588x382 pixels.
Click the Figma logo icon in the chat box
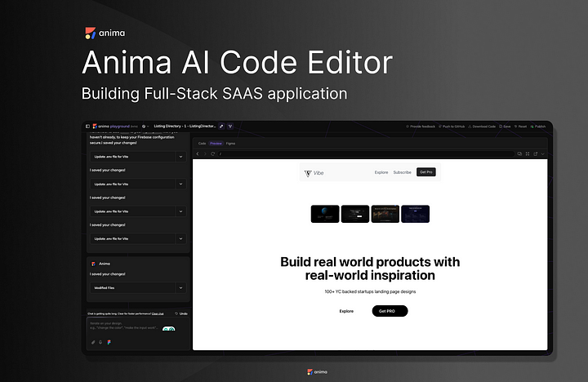109,342
